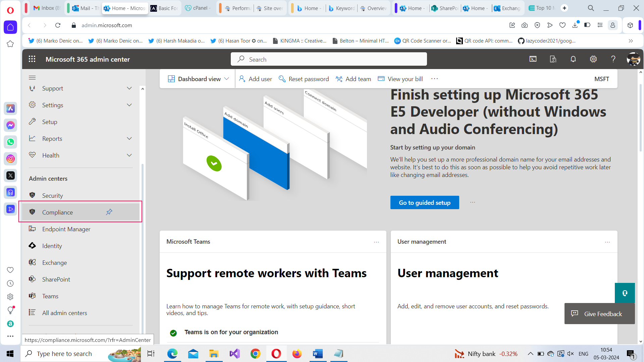Image resolution: width=644 pixels, height=362 pixels.
Task: Collapse the left navigation pane
Action: [x=32, y=77]
